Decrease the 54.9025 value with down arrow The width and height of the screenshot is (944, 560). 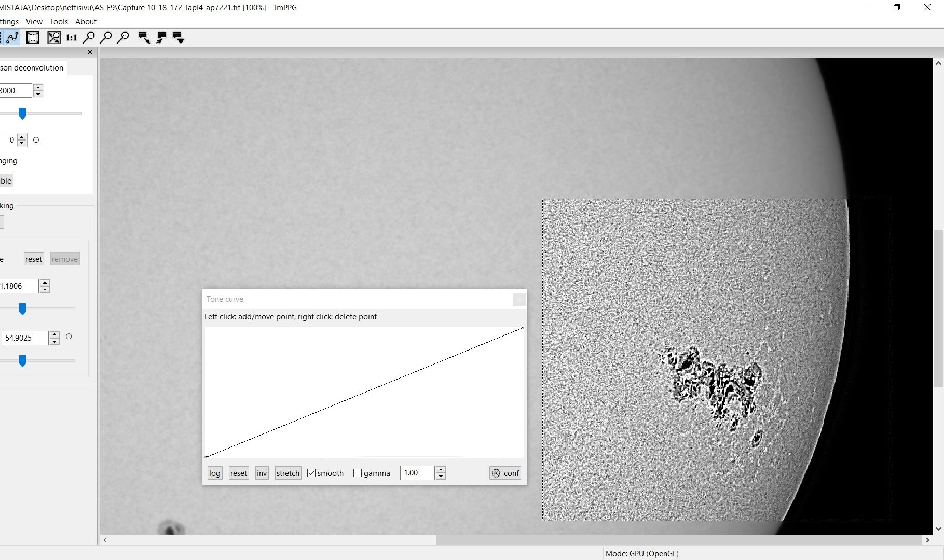[54, 341]
